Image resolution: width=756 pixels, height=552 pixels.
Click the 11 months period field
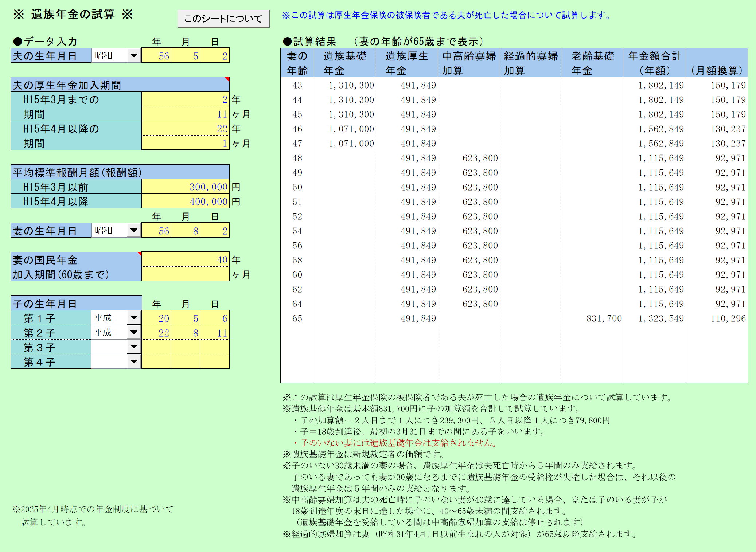coord(185,114)
